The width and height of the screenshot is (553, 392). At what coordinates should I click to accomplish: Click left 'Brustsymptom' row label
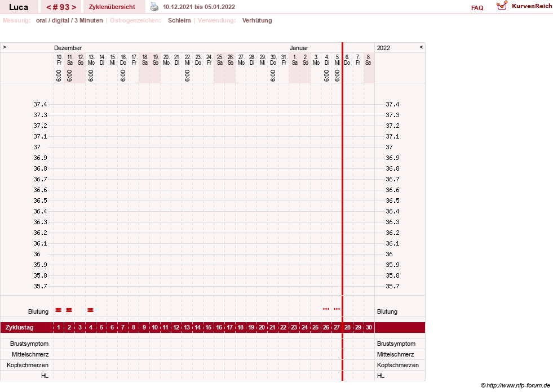(x=29, y=344)
